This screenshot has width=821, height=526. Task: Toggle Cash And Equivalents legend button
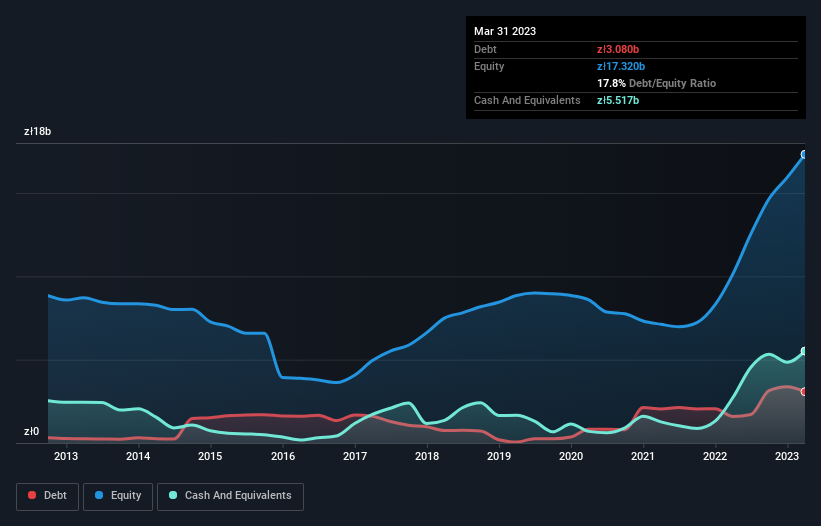click(230, 496)
